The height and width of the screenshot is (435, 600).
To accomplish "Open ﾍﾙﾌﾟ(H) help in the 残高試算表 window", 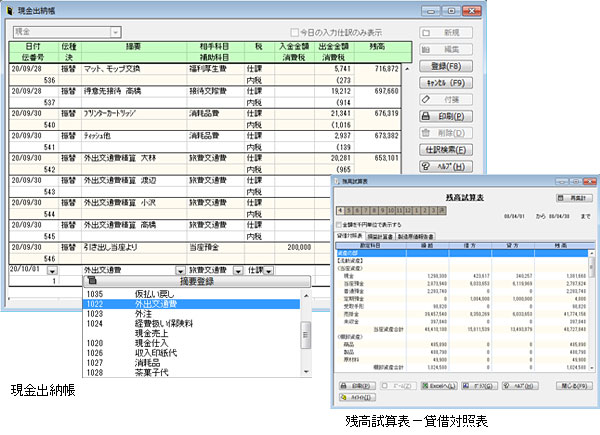I will [x=520, y=386].
